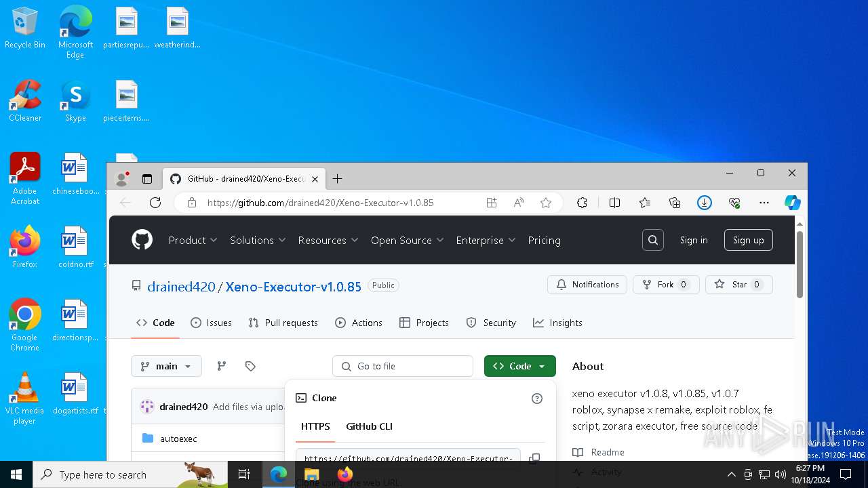Screen dimensions: 868x488
Task: Open Copilot sidebar icon
Action: (792, 203)
